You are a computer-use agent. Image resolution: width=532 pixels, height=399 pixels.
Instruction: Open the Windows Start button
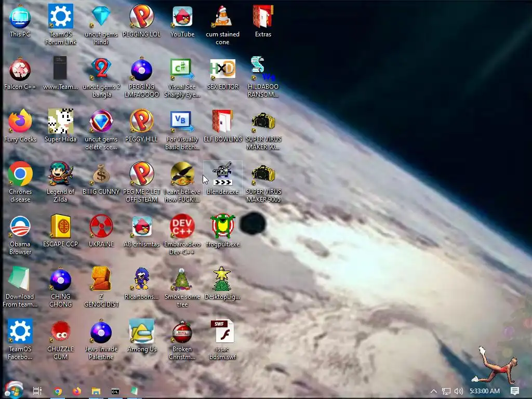(x=14, y=390)
